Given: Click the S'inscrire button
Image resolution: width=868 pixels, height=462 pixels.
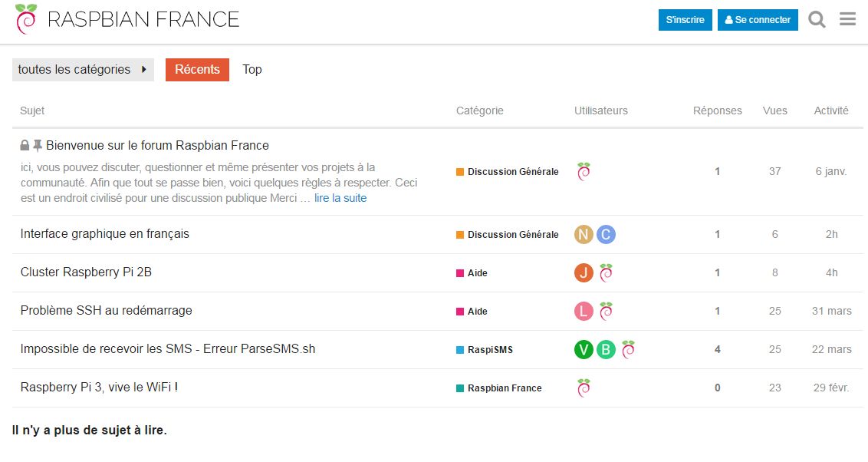Looking at the screenshot, I should pos(686,20).
